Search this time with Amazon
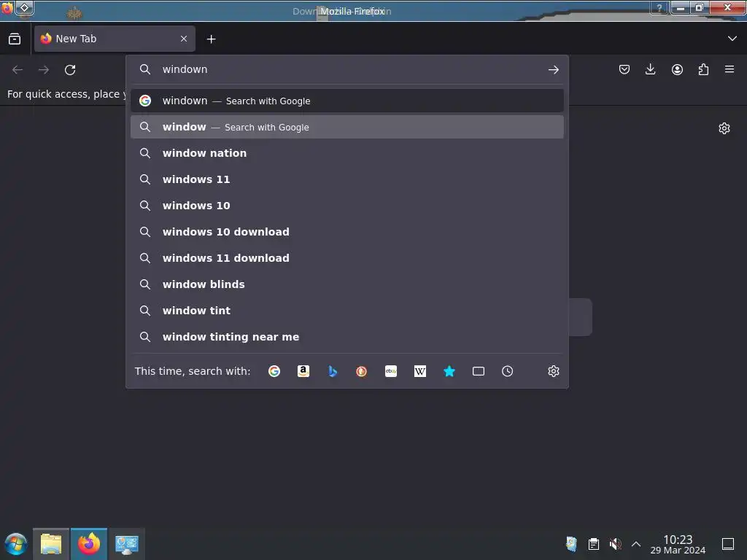747x560 pixels. click(x=303, y=371)
